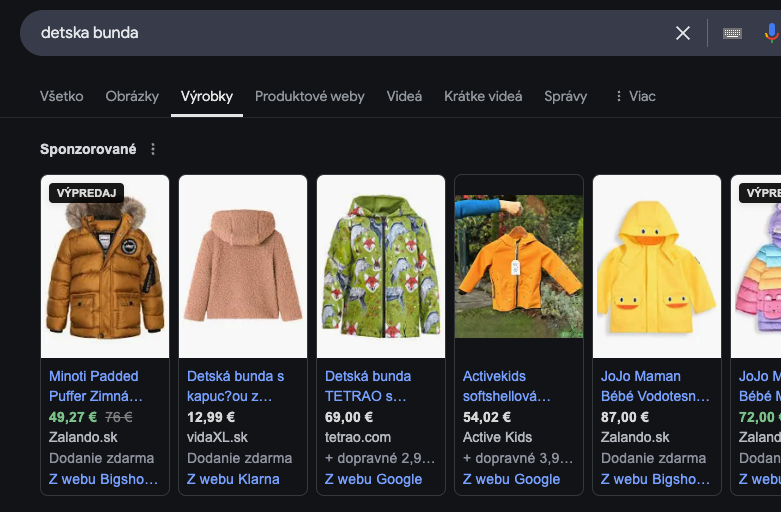Screen dimensions: 781x512
Task: Open the orange softshell jacket photo
Action: (x=519, y=266)
